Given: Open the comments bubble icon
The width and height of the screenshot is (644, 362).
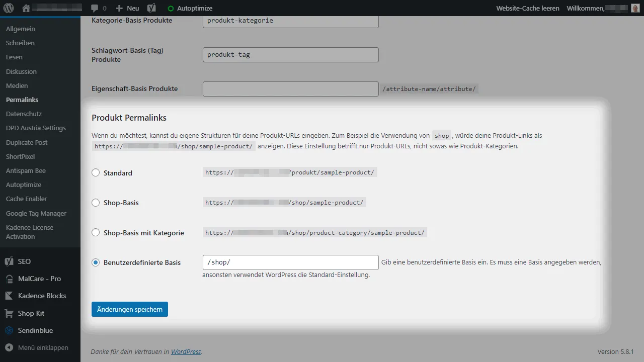Looking at the screenshot, I should tap(95, 9).
